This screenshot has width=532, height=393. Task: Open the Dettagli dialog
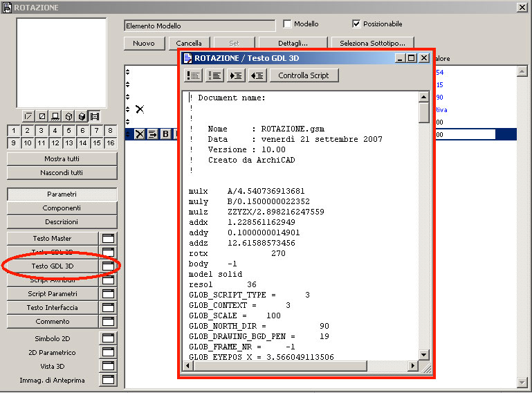pos(293,43)
